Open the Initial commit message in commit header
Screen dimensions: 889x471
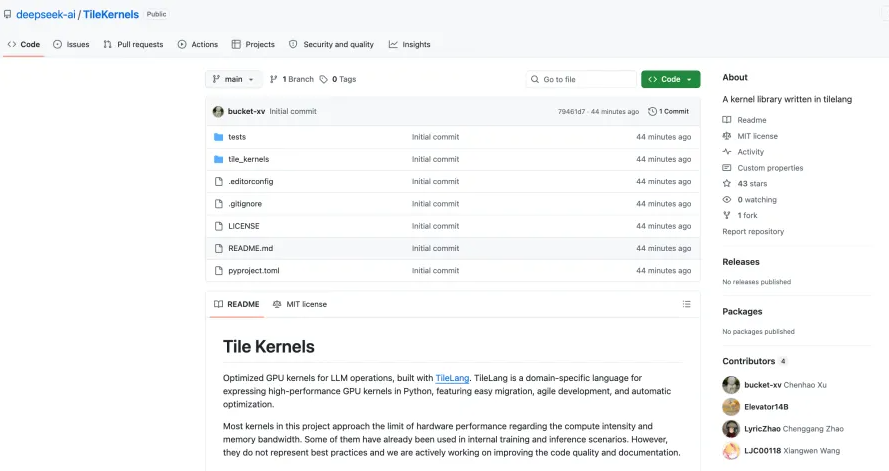coord(293,112)
